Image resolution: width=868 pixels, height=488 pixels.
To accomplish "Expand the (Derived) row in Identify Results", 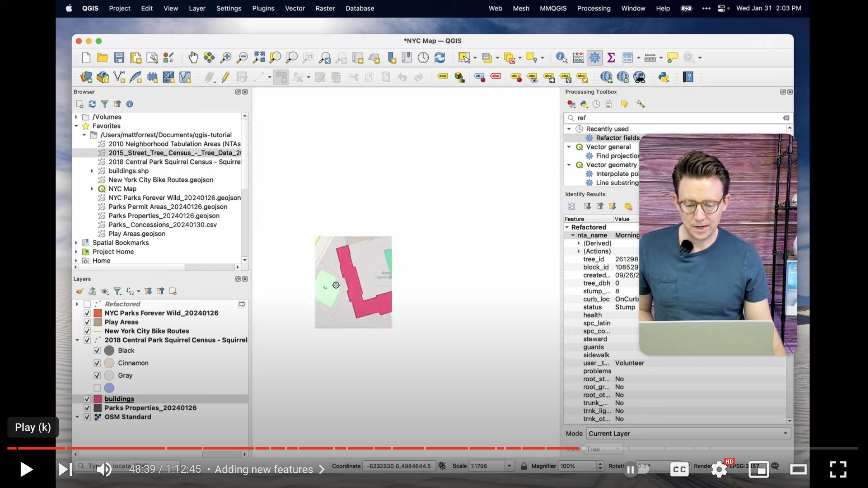I will (579, 244).
